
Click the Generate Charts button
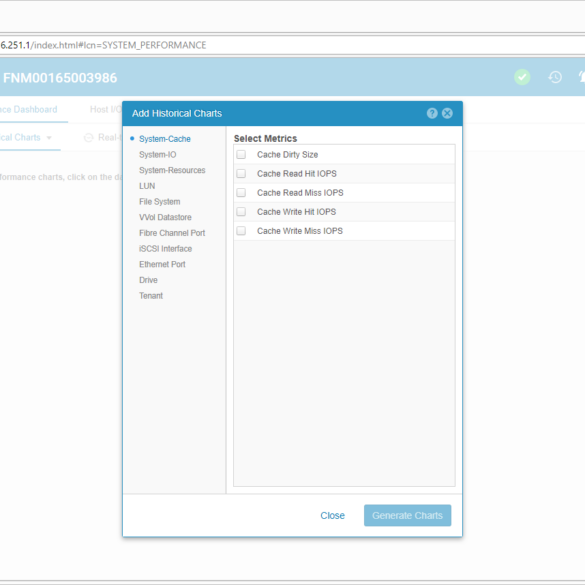[407, 515]
